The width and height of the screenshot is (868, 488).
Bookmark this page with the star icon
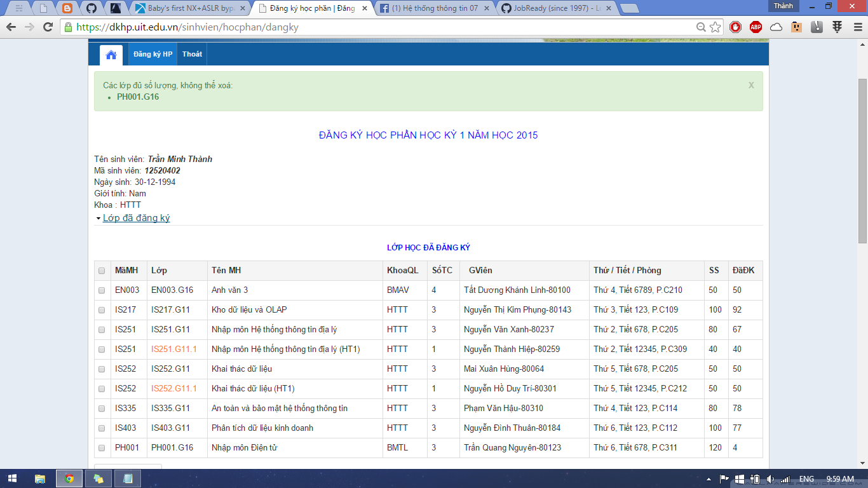715,27
